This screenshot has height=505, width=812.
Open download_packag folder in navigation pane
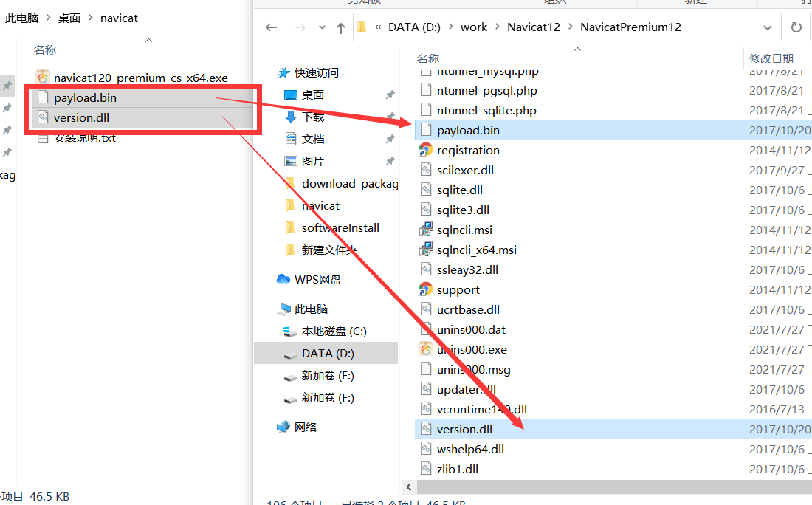coord(350,183)
